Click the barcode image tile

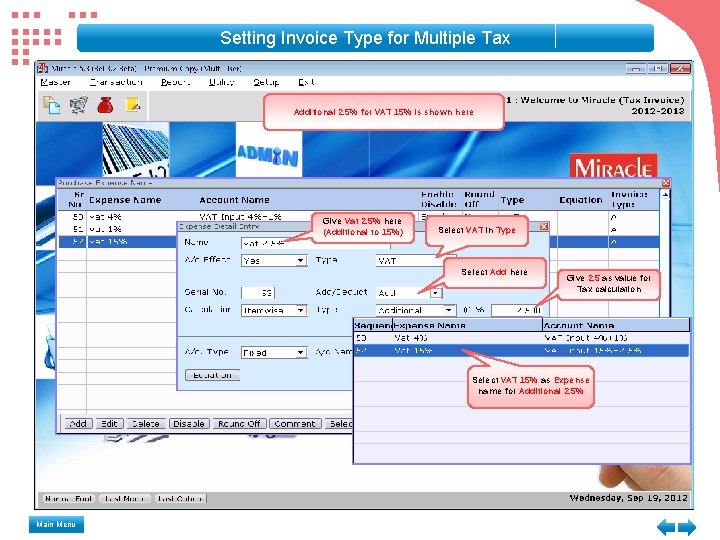[x=135, y=149]
